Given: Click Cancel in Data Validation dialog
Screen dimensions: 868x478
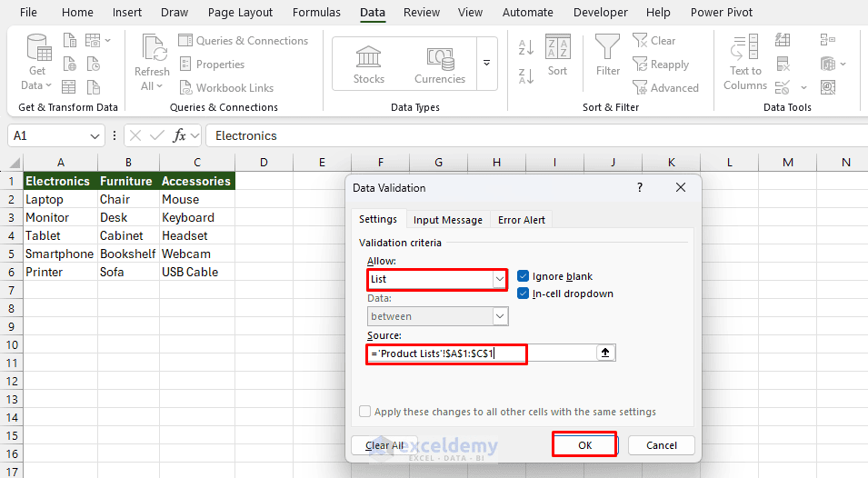Looking at the screenshot, I should pos(662,444).
